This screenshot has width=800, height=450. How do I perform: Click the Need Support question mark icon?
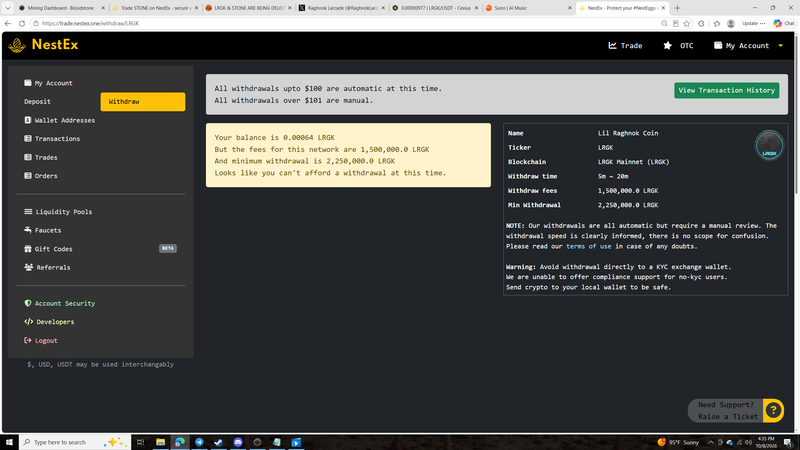coord(773,410)
